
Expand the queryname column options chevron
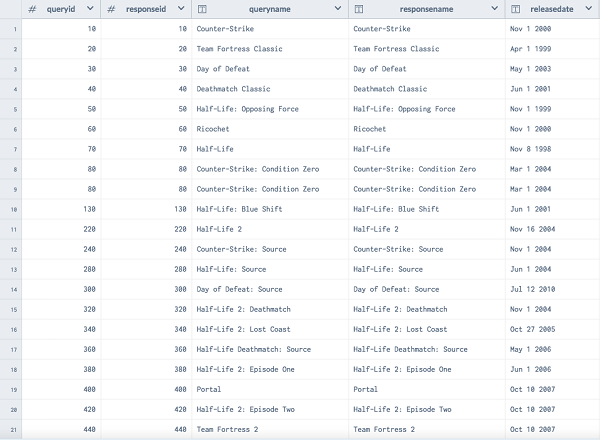coord(338,8)
